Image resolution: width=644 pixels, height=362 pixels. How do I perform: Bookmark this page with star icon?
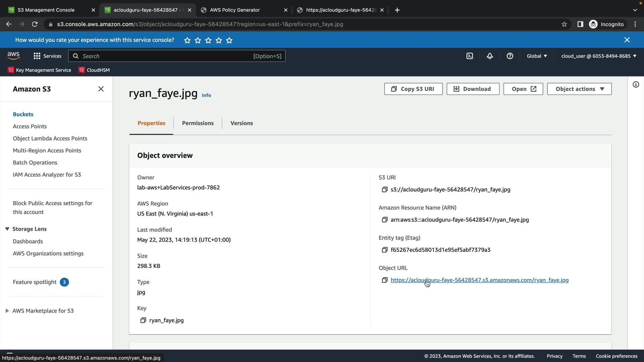tap(564, 24)
